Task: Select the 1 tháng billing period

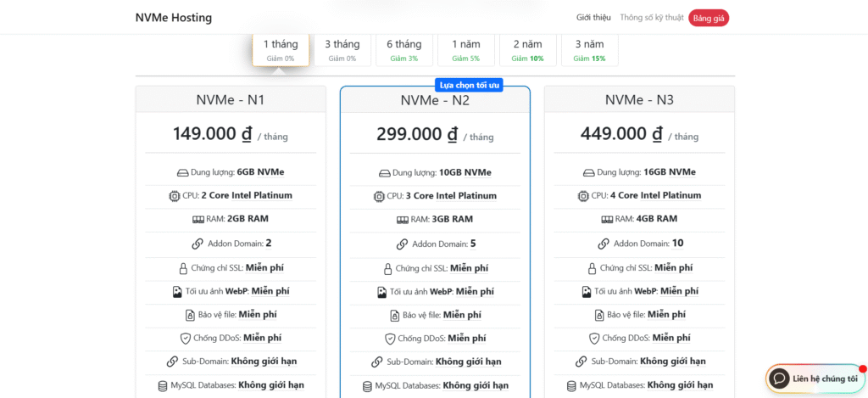Action: (280, 50)
